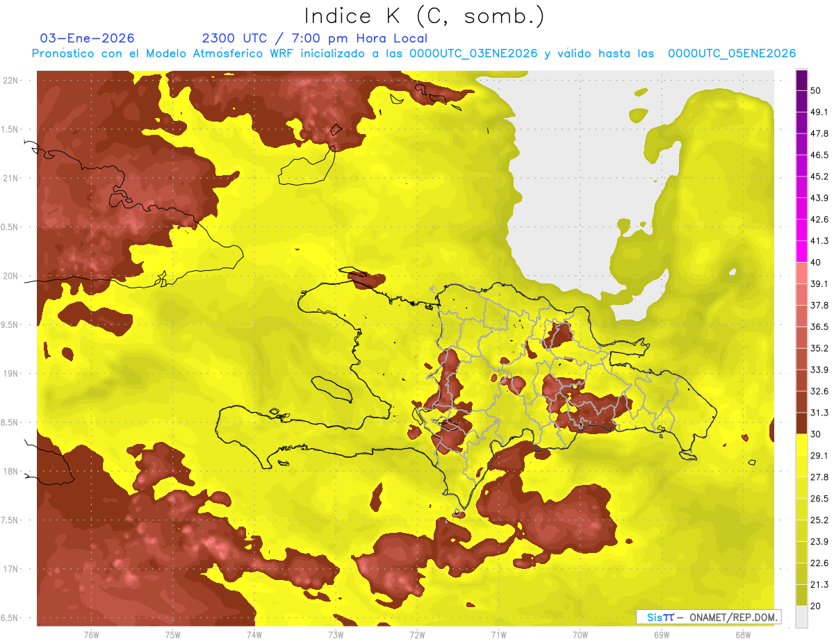Click colorbar value 46.5
This screenshot has height=644, width=834.
point(819,155)
